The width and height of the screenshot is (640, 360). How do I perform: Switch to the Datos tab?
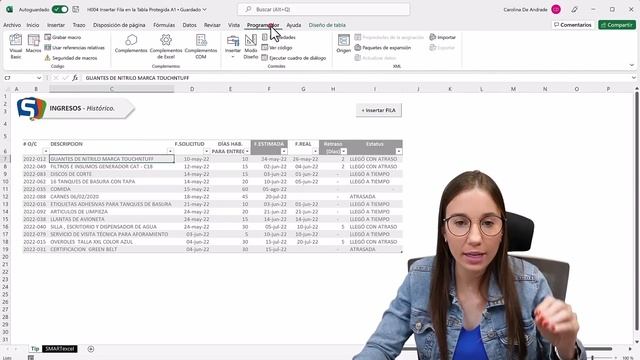(189, 25)
